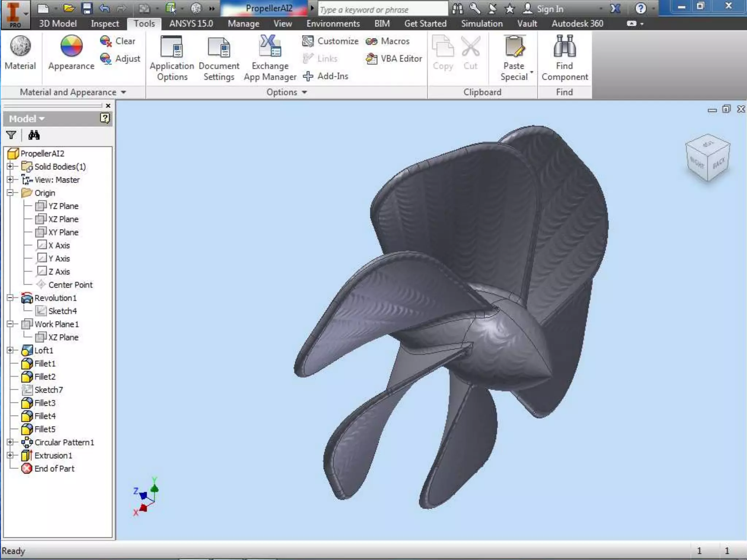Image resolution: width=747 pixels, height=560 pixels.
Task: Open the VBA Editor
Action: [394, 59]
